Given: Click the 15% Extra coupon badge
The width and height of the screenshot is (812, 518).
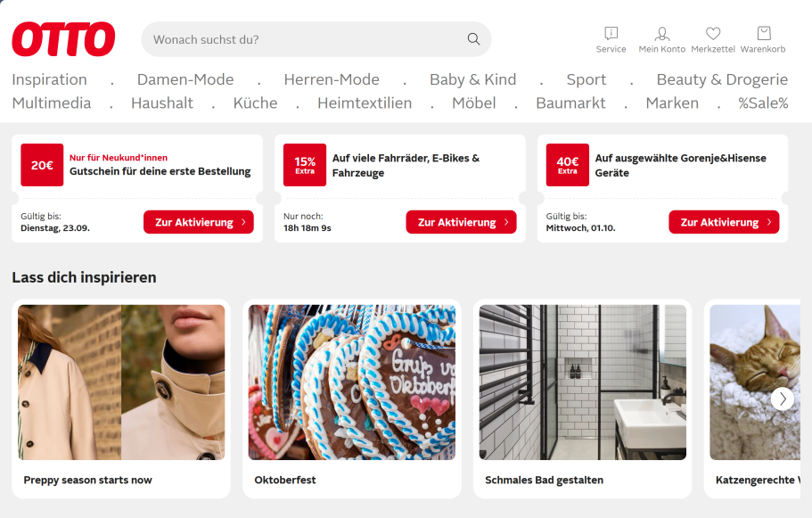Looking at the screenshot, I should click(305, 165).
